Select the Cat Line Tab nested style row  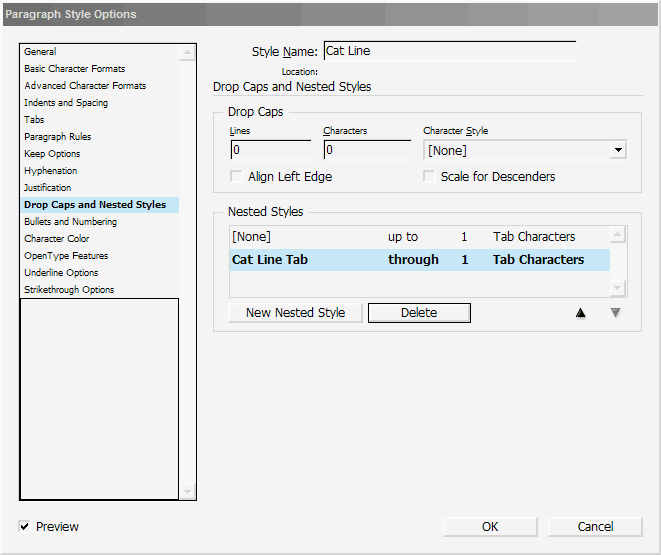(x=420, y=260)
